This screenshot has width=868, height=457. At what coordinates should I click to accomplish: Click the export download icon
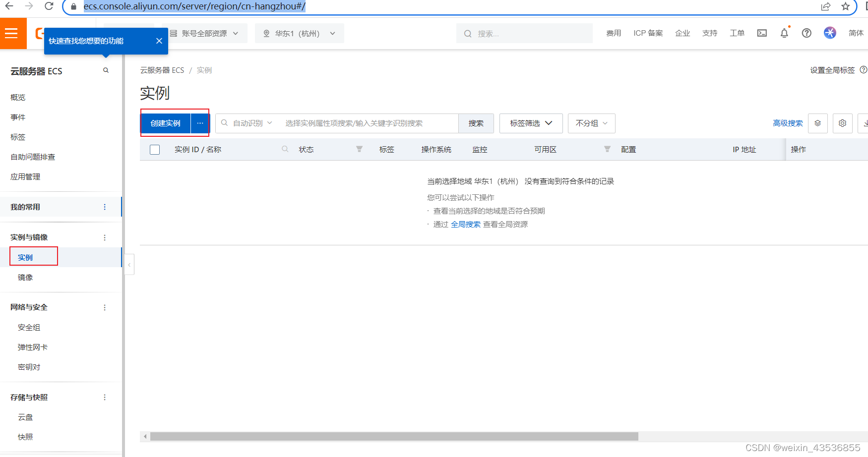864,123
